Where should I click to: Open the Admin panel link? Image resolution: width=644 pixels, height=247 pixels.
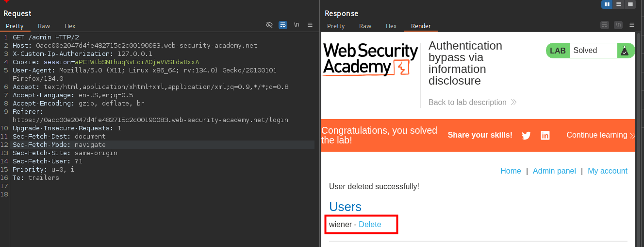tap(554, 171)
